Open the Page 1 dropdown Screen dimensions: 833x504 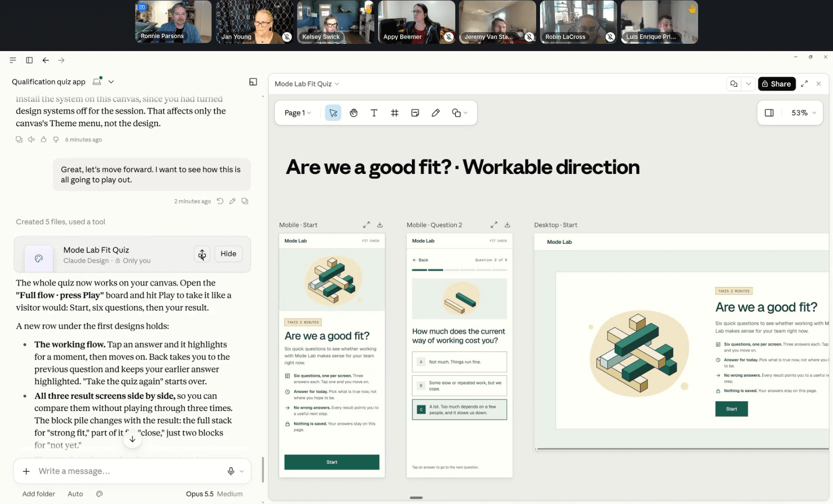tap(298, 113)
